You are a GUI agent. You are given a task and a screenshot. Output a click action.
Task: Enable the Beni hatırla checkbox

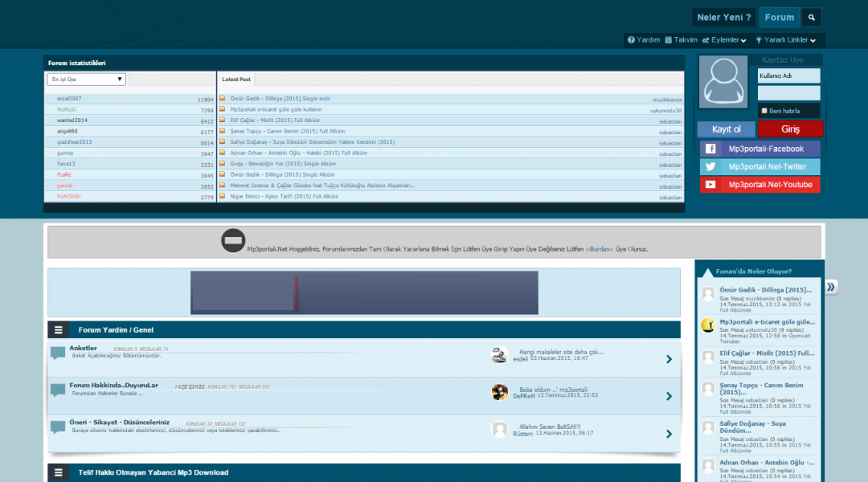coord(764,111)
